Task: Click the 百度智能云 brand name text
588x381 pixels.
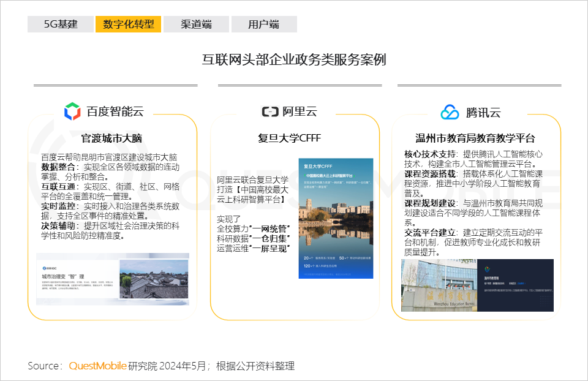Action: tap(115, 111)
